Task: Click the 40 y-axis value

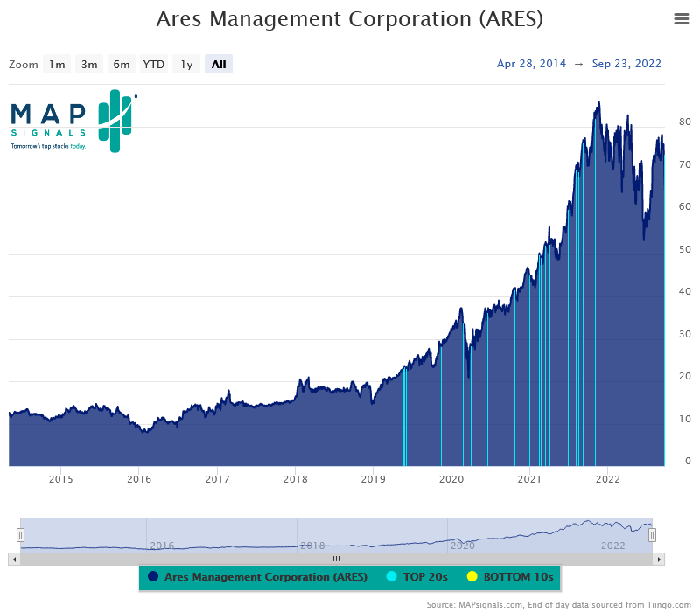Action: [x=684, y=291]
